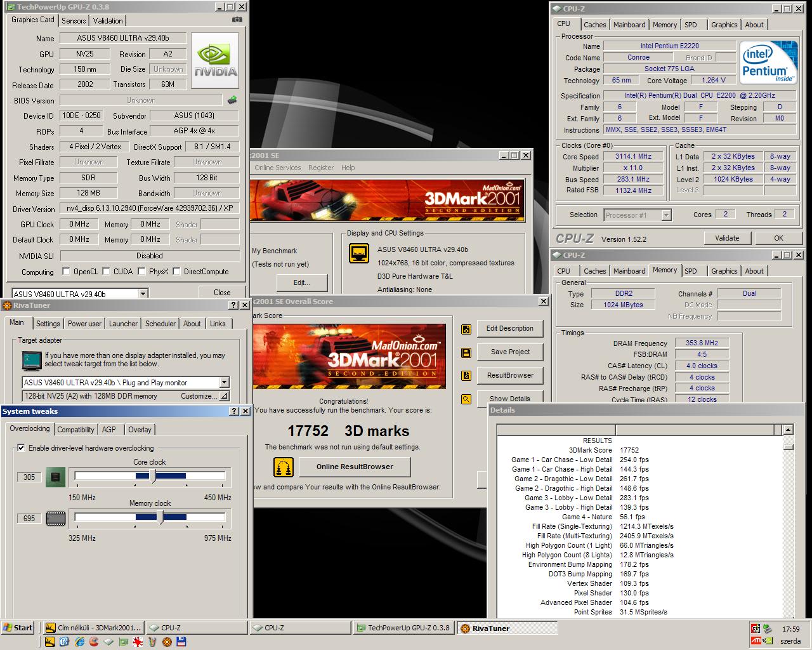812x650 pixels.
Task: Click the OK button in CPU-Z
Action: [x=778, y=238]
